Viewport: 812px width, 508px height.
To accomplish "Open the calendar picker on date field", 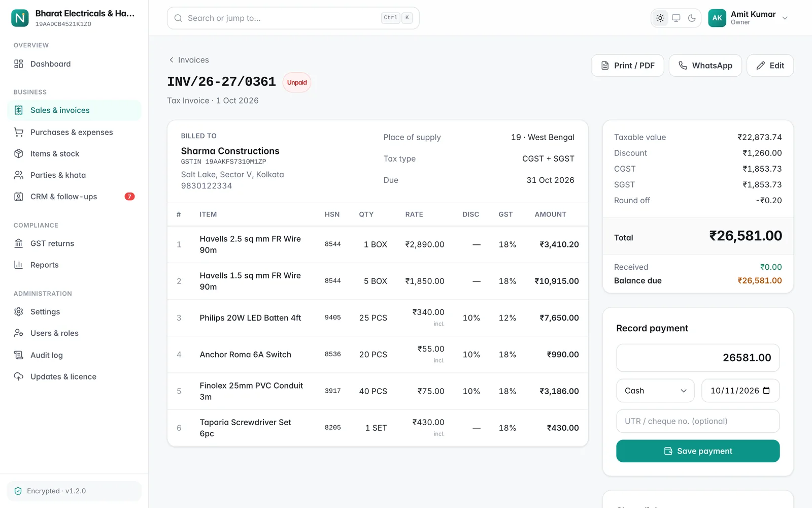I will tap(766, 391).
